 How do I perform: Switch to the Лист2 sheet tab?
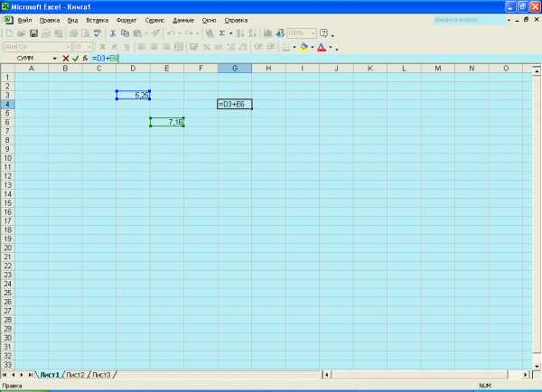[x=75, y=375]
